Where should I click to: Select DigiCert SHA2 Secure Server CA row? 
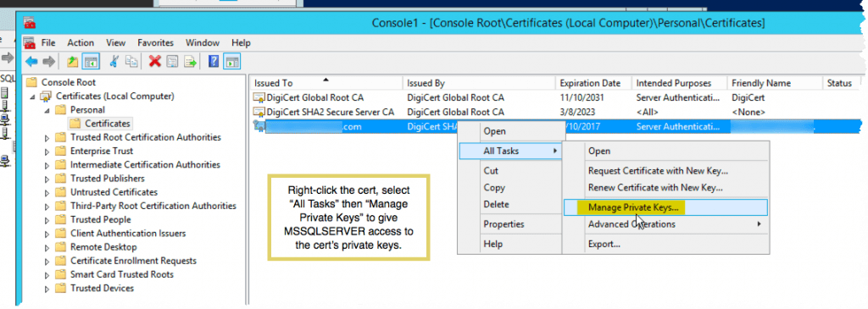pyautogui.click(x=556, y=112)
